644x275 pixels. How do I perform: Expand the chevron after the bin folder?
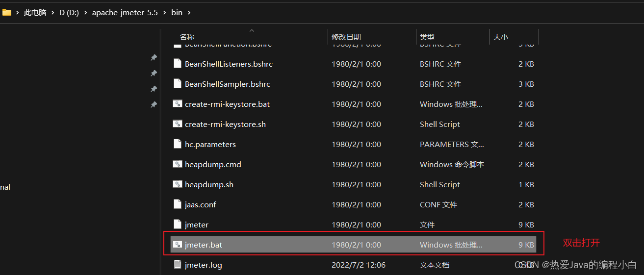(189, 13)
